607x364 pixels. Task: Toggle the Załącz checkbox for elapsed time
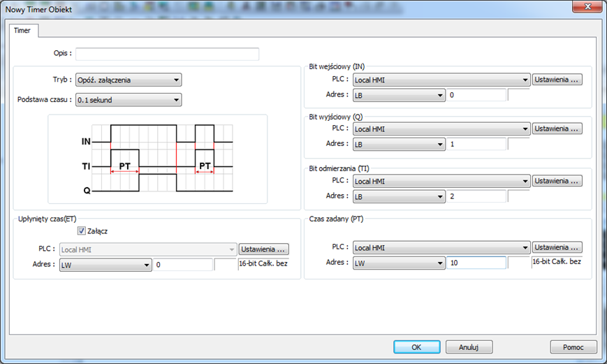click(x=81, y=231)
